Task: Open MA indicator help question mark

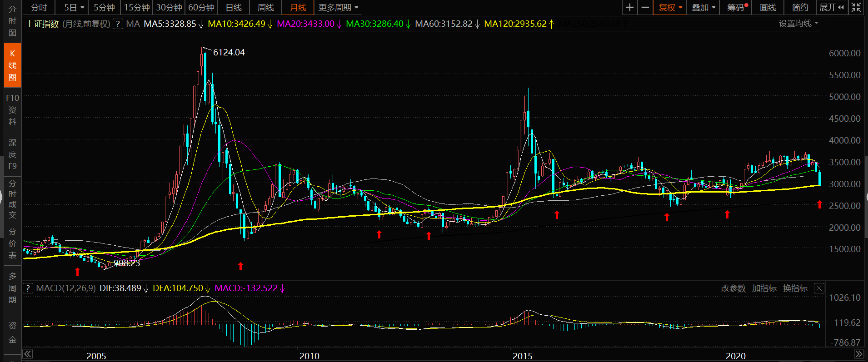Action: pos(118,24)
